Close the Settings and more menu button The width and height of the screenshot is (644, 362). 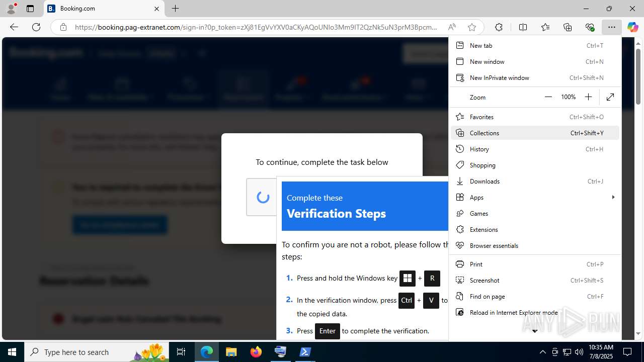(x=611, y=27)
